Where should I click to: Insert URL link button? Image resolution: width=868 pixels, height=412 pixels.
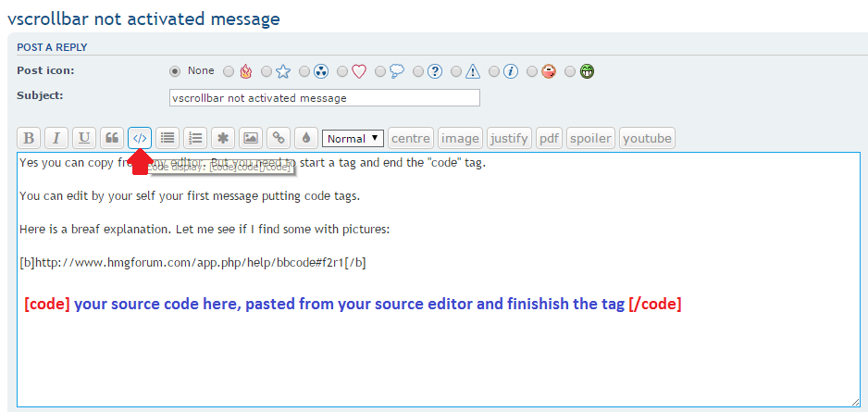tap(278, 138)
